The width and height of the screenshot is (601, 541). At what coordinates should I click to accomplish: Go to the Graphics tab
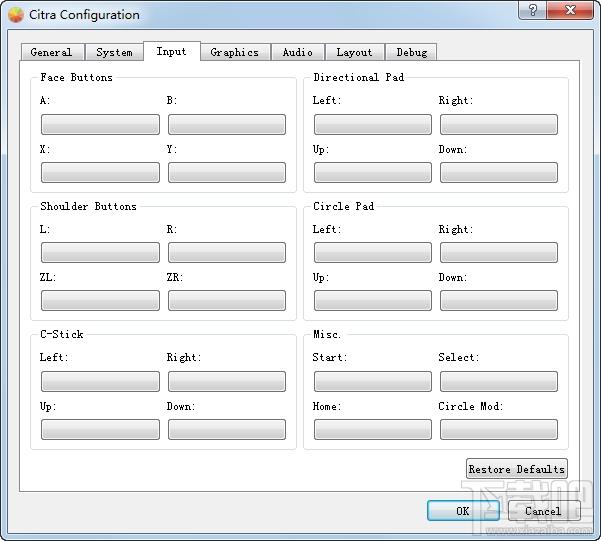tap(235, 52)
